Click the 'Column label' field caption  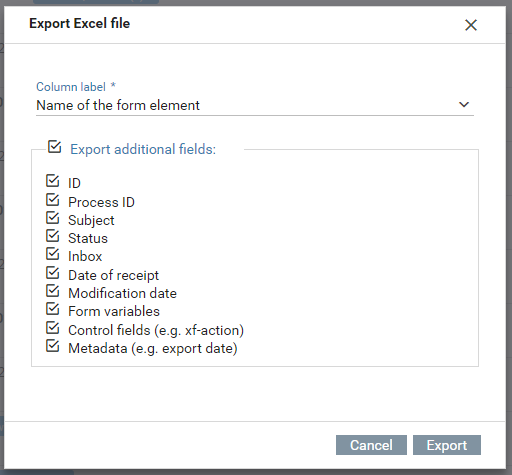tap(71, 87)
